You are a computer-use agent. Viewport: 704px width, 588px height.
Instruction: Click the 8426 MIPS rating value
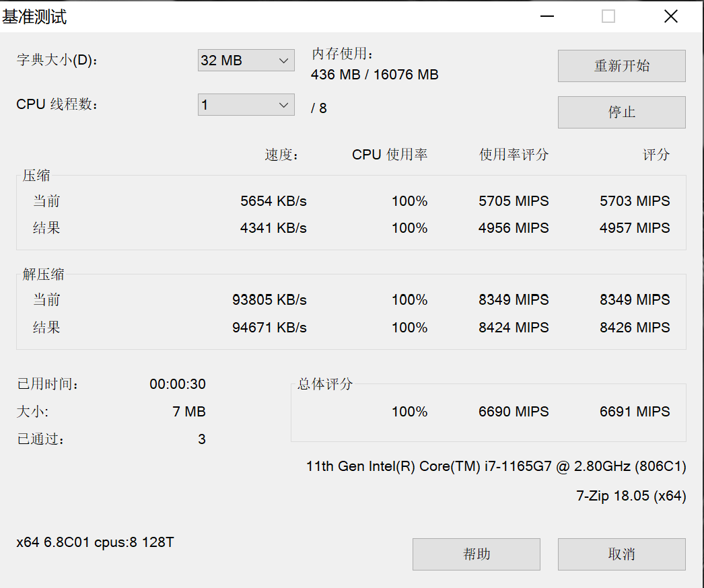(635, 328)
